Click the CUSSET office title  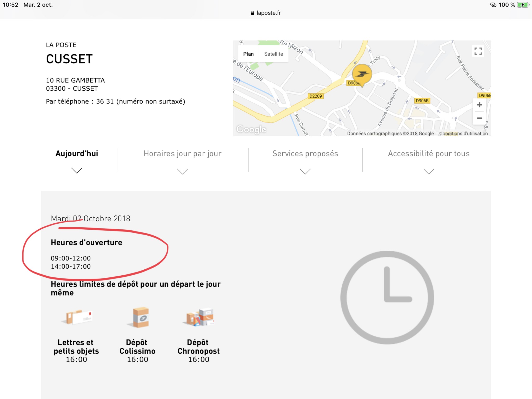tap(69, 59)
